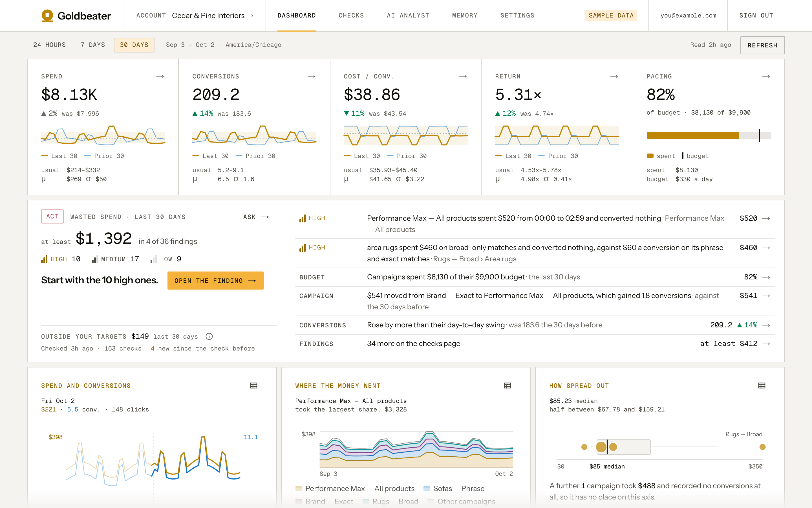Open the Return card arrow

(x=614, y=76)
